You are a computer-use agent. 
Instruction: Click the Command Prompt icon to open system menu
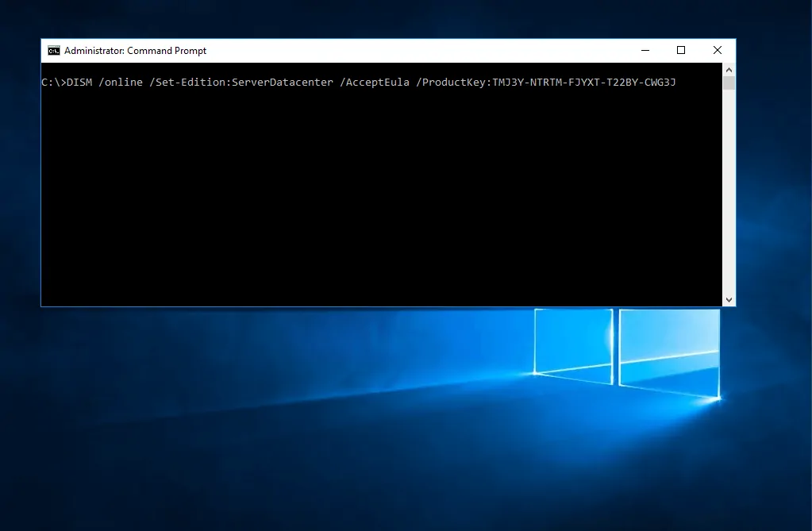click(53, 50)
